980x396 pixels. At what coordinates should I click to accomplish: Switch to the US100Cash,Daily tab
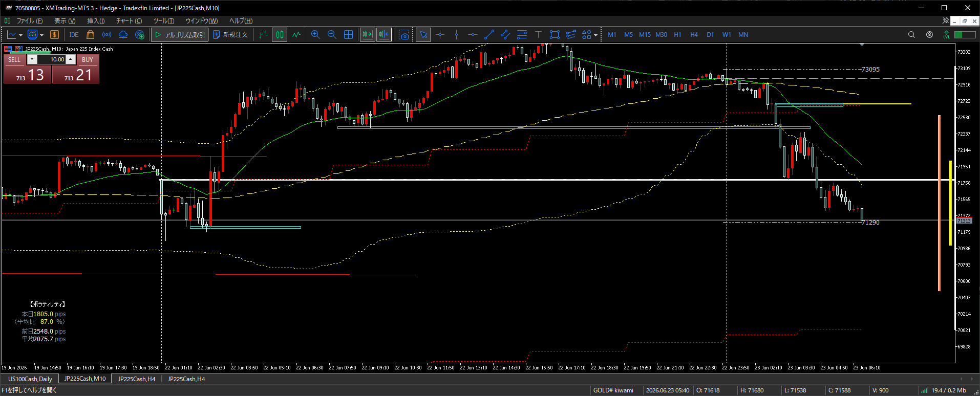point(30,379)
